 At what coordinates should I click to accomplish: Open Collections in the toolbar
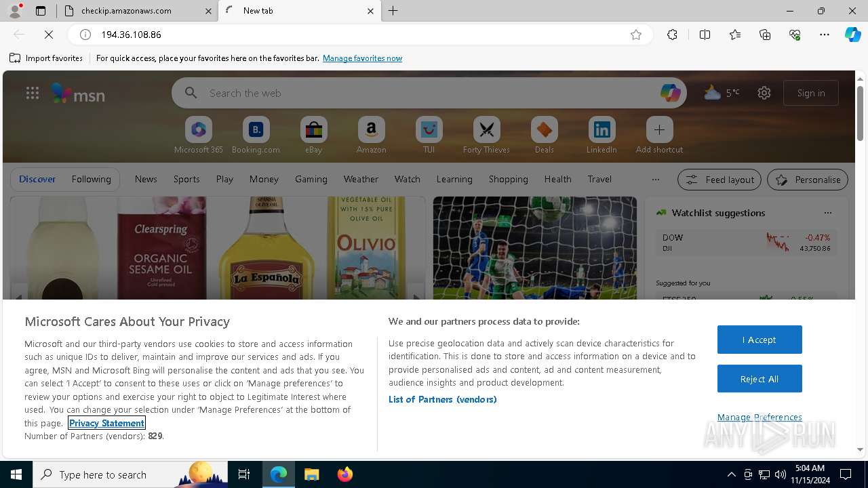(765, 35)
